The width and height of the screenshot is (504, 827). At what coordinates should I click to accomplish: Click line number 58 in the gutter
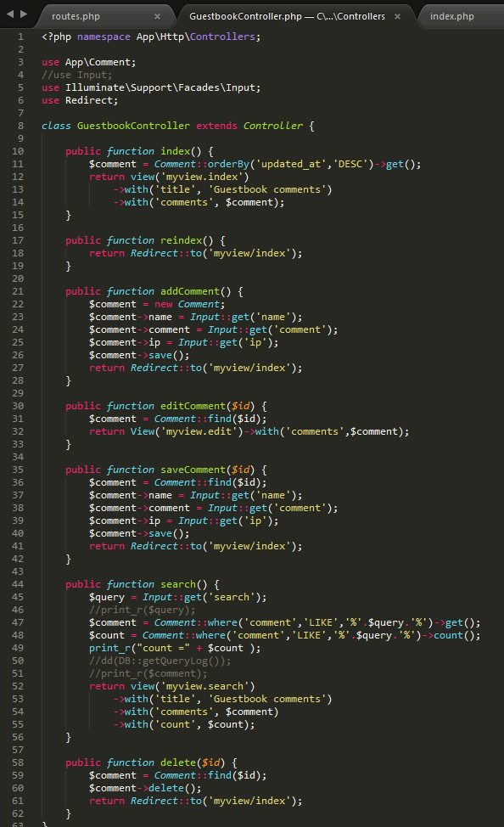18,762
